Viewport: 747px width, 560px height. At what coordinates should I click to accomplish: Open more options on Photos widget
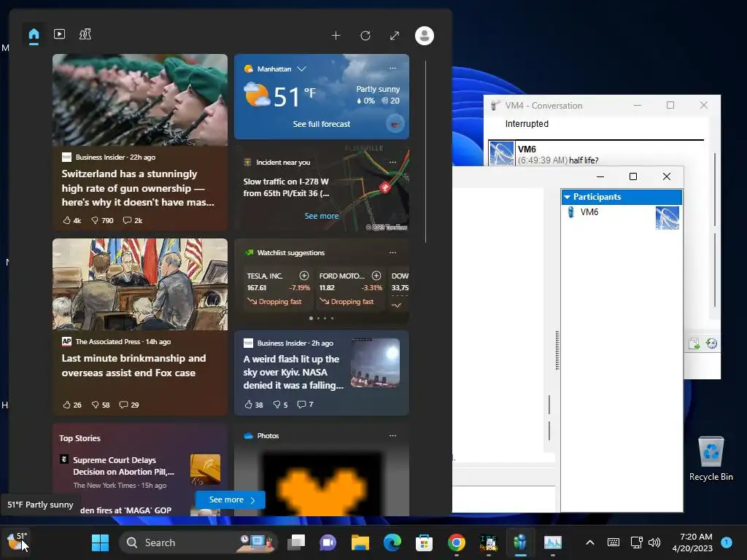[392, 435]
